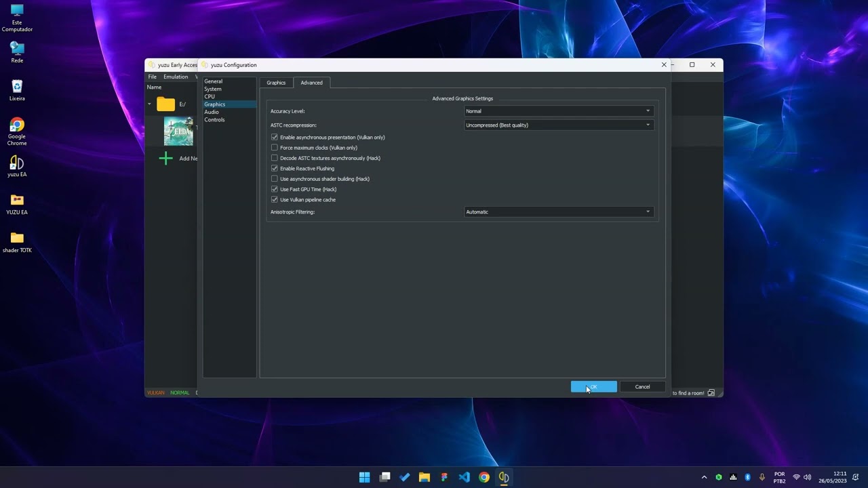Open the Wi-Fi network tray icon
The height and width of the screenshot is (488, 868).
(797, 477)
